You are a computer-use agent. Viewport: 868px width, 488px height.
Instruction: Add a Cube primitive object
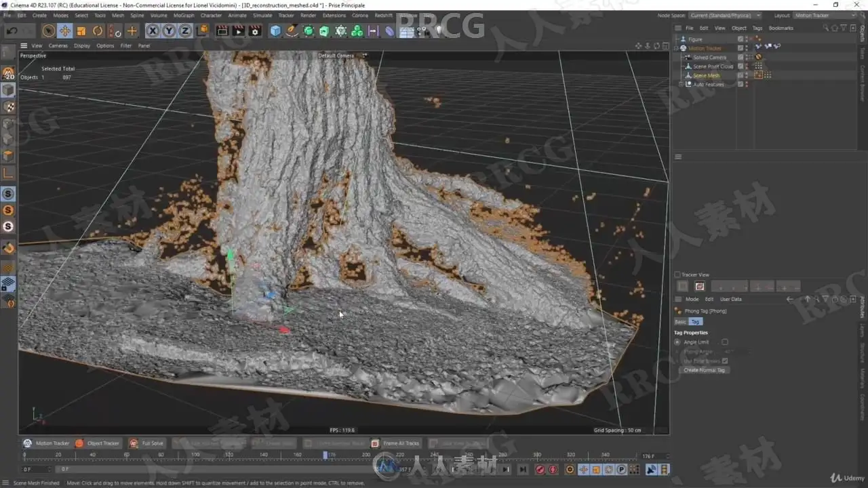[x=275, y=30]
